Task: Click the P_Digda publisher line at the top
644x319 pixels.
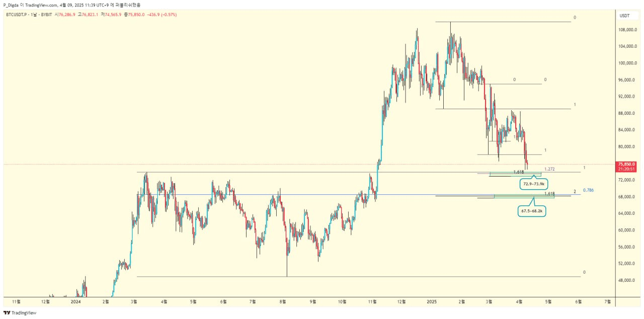Action: click(x=72, y=5)
